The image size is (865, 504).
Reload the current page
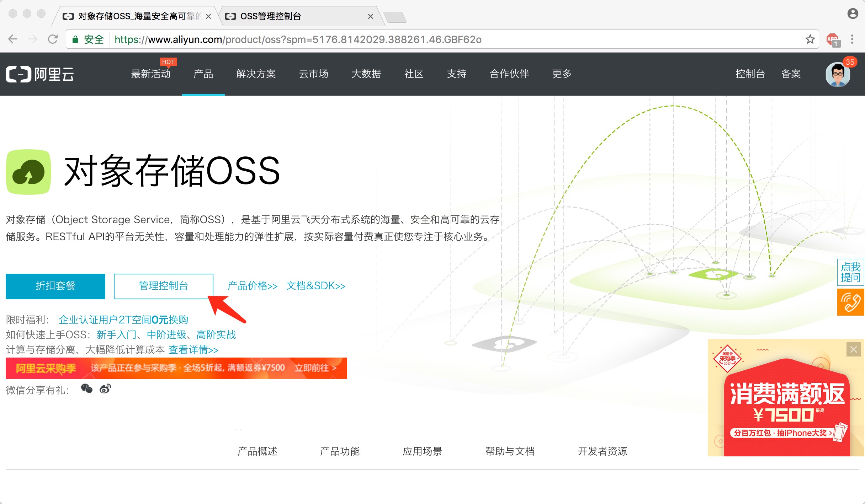53,39
